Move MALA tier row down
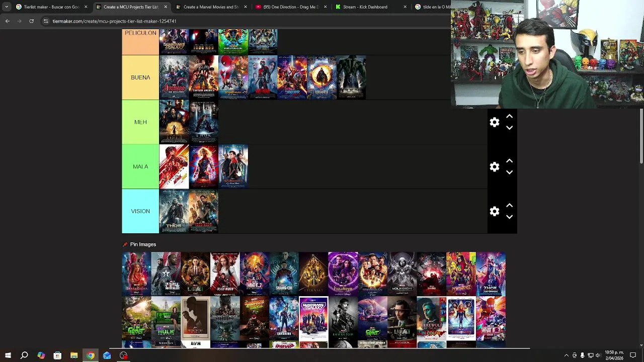Image resolution: width=644 pixels, height=362 pixels. 509,172
